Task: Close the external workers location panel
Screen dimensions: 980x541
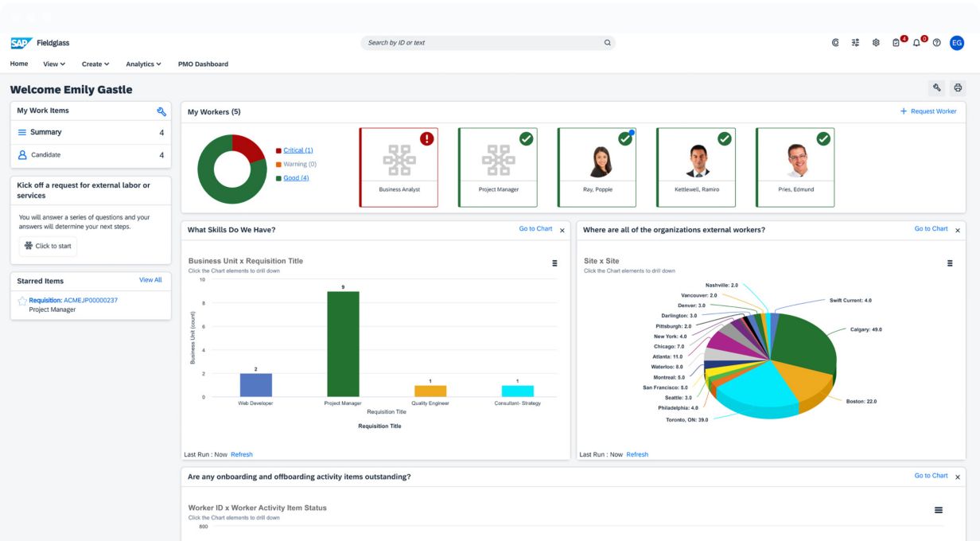Action: tap(958, 231)
